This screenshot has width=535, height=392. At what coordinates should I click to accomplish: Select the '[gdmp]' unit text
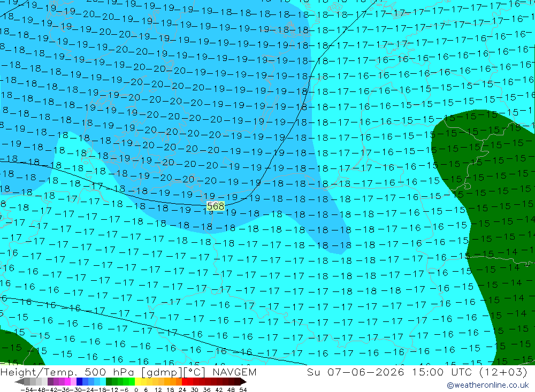click(162, 372)
